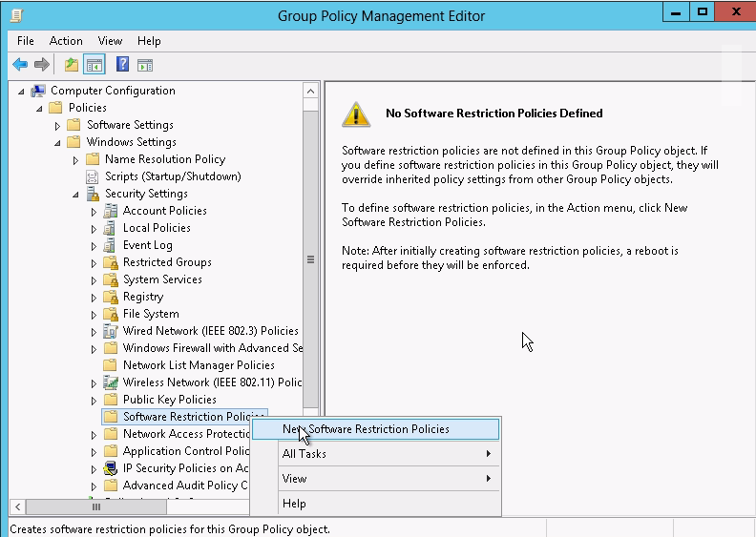Screen dimensions: 756x537
Task: Toggle the Show/Hide Action Pane icon
Action: 145,65
